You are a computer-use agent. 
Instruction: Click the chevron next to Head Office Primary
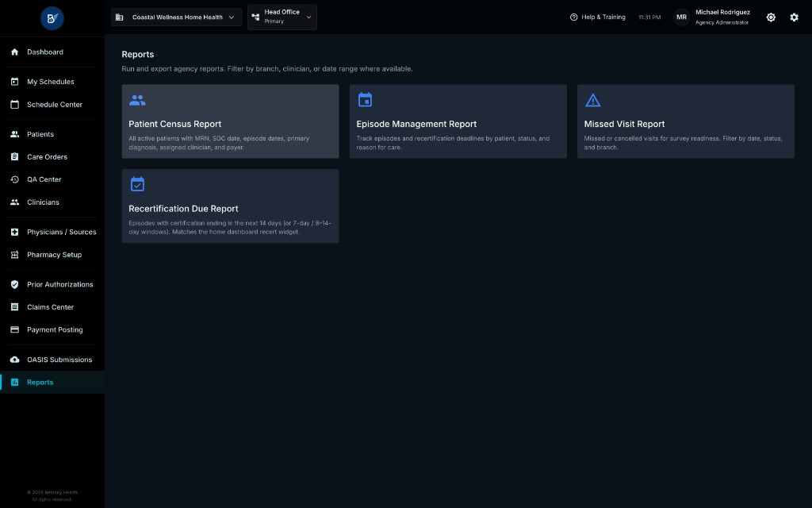point(308,17)
